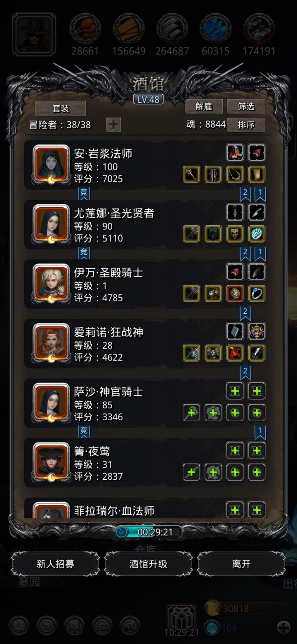Select the skull mask equipment of 尤莲娜·圣光贤者
This screenshot has width=297, height=644.
(x=235, y=234)
